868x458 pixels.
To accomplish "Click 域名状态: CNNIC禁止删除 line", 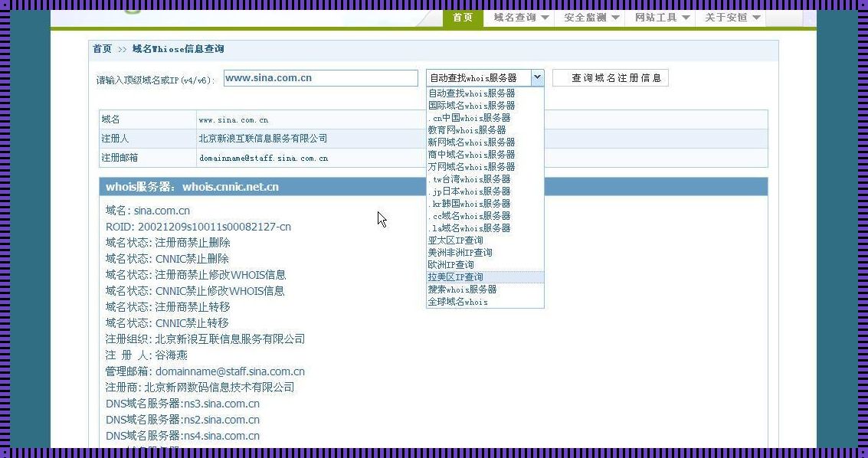I will coord(167,259).
